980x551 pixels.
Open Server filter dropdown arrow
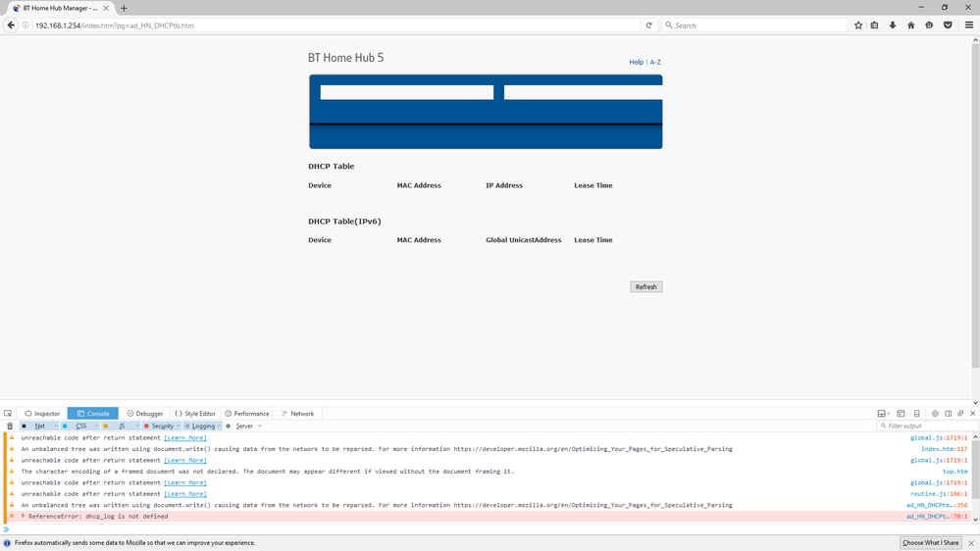click(260, 426)
